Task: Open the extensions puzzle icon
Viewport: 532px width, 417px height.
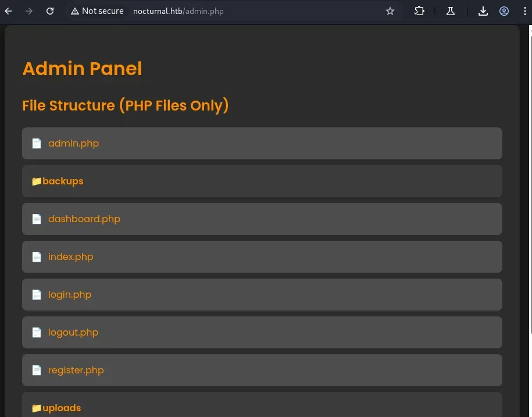Action: tap(419, 11)
